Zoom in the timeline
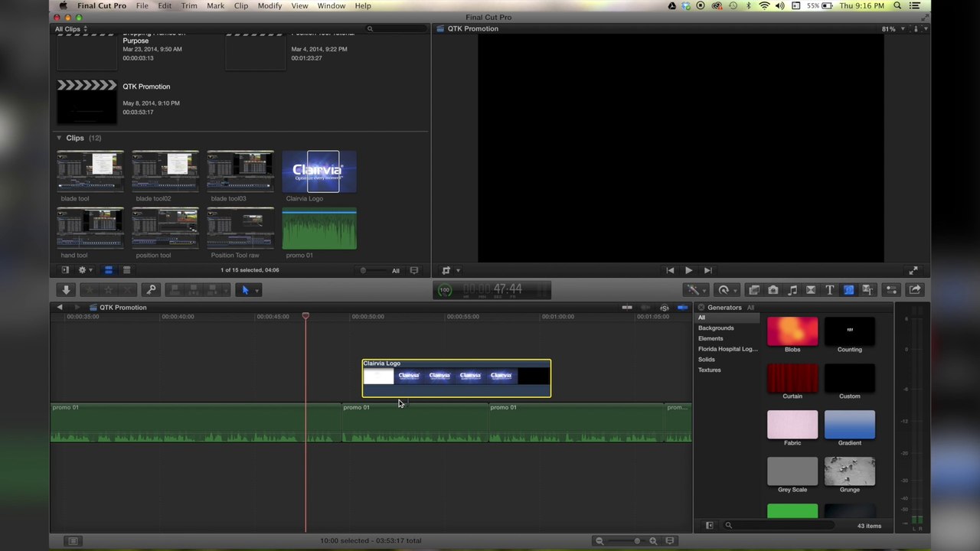Viewport: 980px width, 551px height. pos(653,541)
